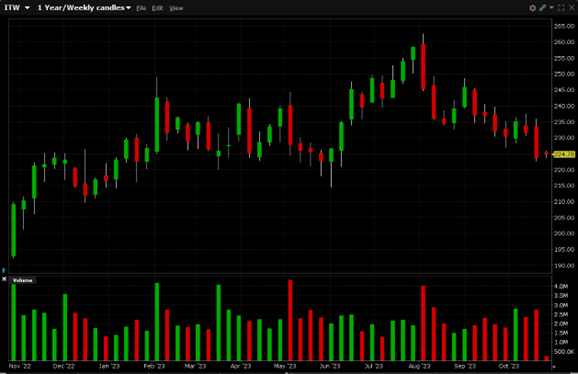Close the ITW chart window
The image size is (578, 374).
coord(572,8)
